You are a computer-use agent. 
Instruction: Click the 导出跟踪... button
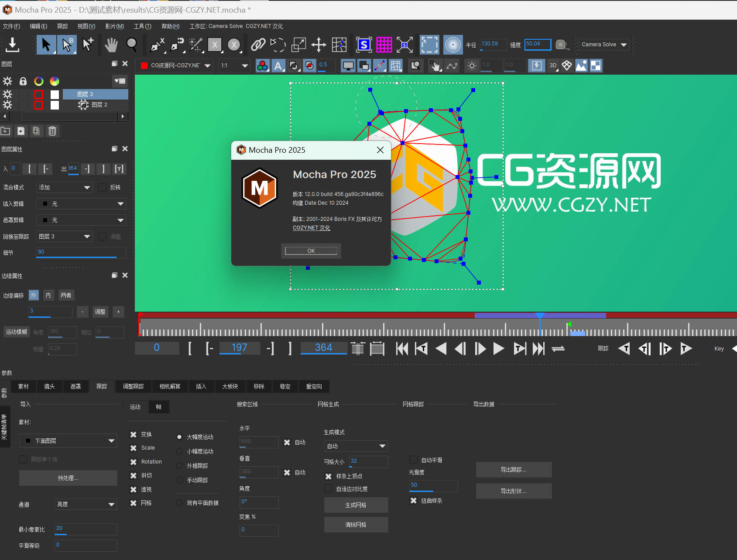[x=514, y=470]
